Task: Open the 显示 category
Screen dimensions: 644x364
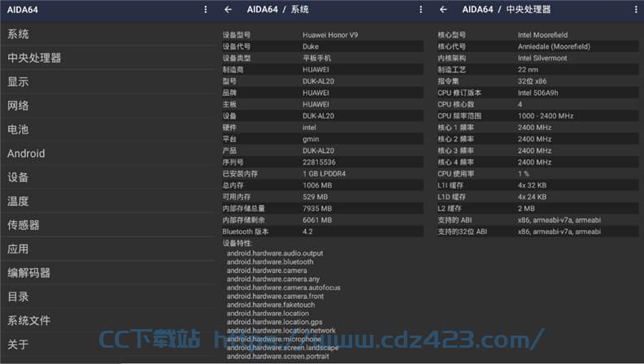Action: point(107,82)
